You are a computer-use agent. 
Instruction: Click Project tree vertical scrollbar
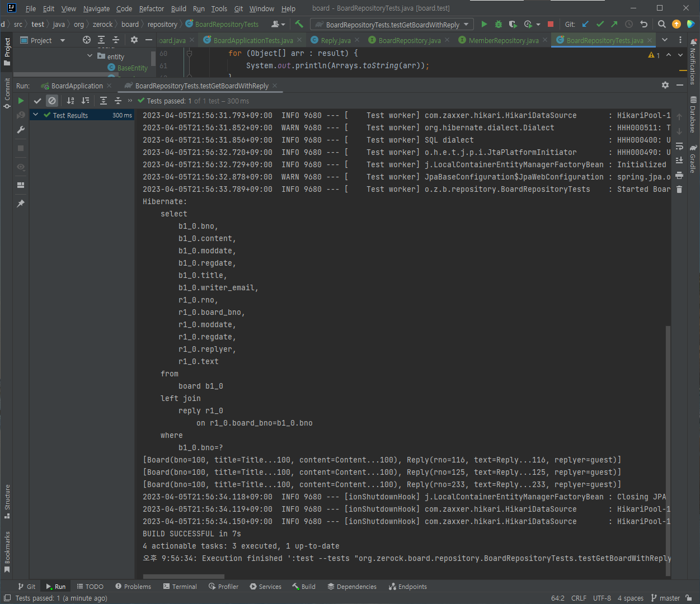tap(153, 59)
